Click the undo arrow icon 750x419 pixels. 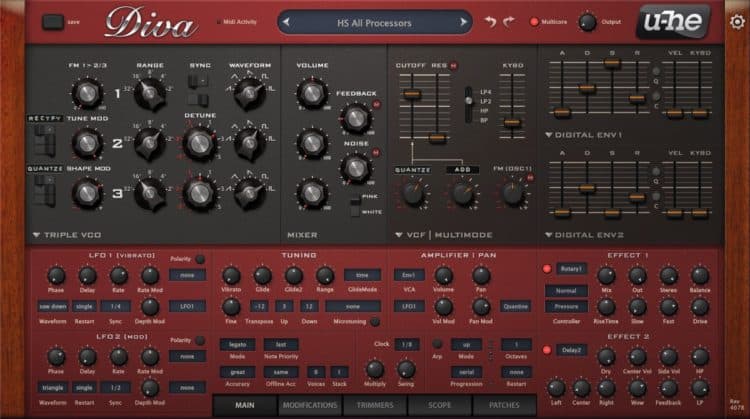click(490, 22)
